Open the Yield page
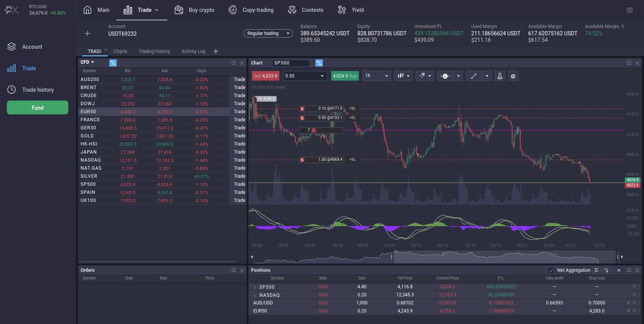Image resolution: width=644 pixels, height=324 pixels. 350,10
